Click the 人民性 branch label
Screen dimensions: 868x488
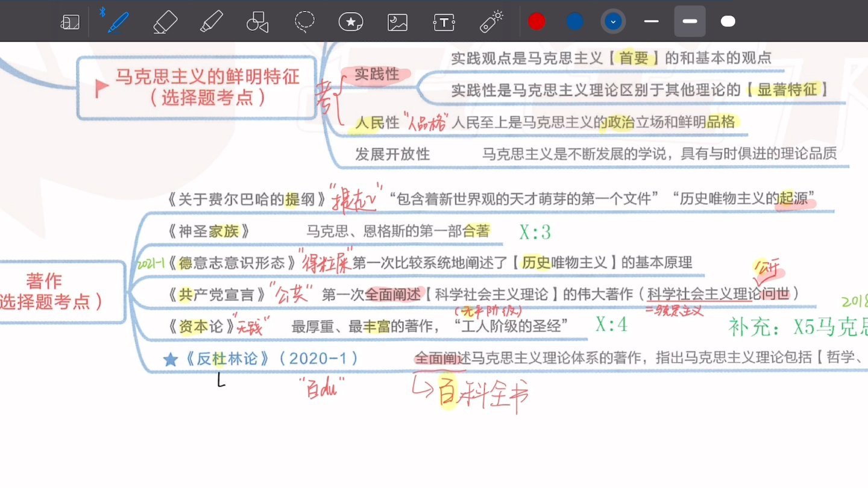(x=377, y=122)
